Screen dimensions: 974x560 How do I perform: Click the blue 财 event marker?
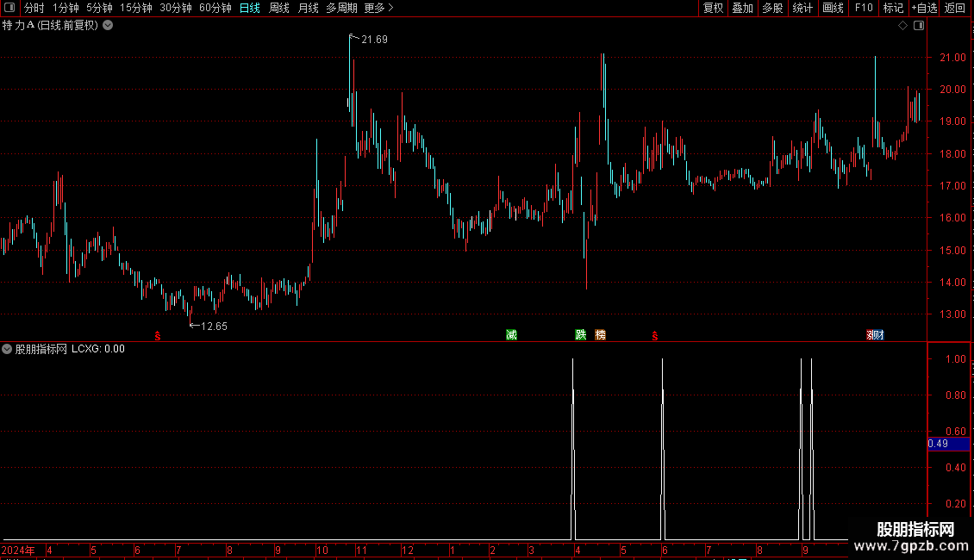[879, 334]
